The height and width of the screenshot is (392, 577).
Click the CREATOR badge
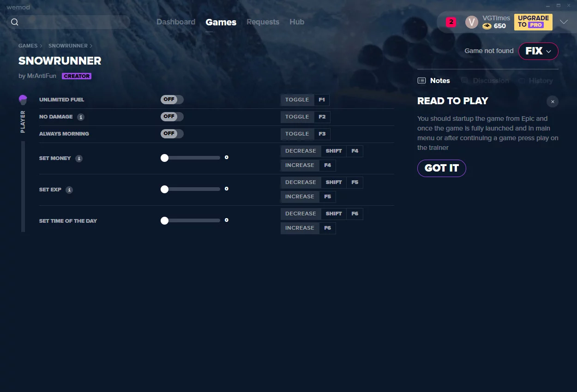click(77, 76)
